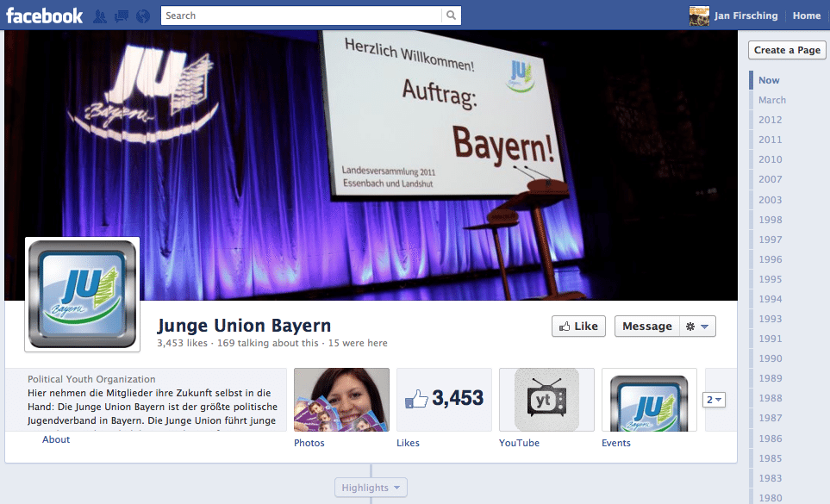The width and height of the screenshot is (830, 504).
Task: Jump to 1985 on the timeline
Action: click(x=771, y=458)
